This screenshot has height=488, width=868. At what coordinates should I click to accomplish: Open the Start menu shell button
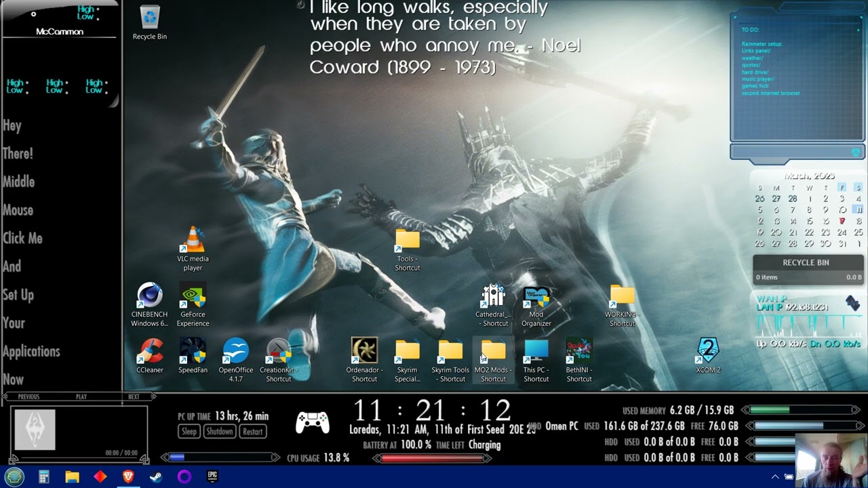(x=14, y=476)
